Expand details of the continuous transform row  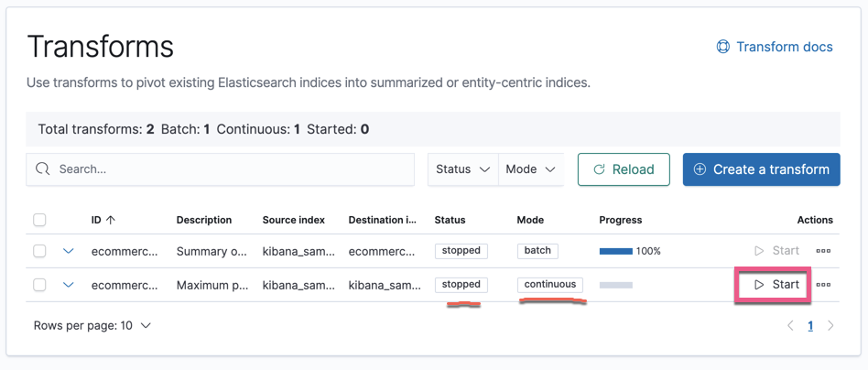pyautogui.click(x=69, y=285)
